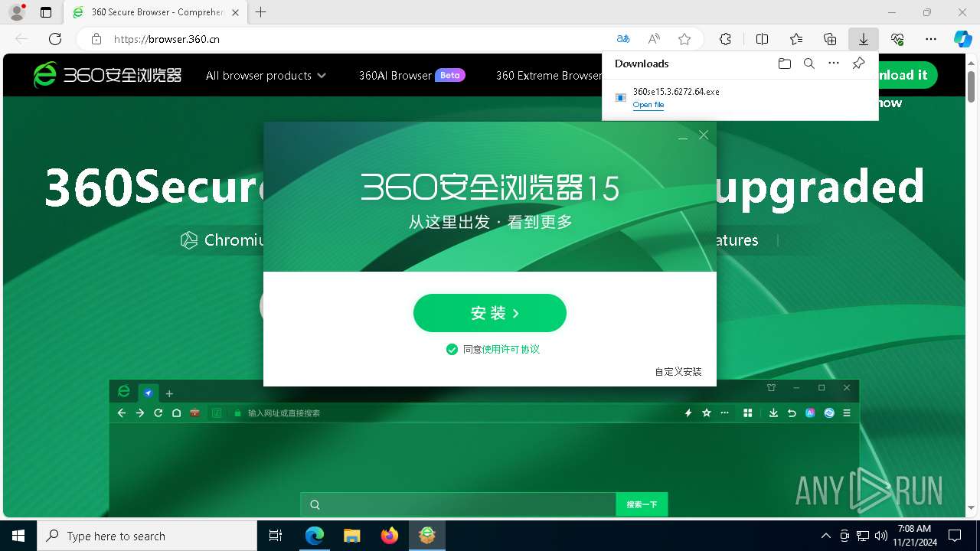Minimize the 360 installer dialog

pyautogui.click(x=683, y=136)
